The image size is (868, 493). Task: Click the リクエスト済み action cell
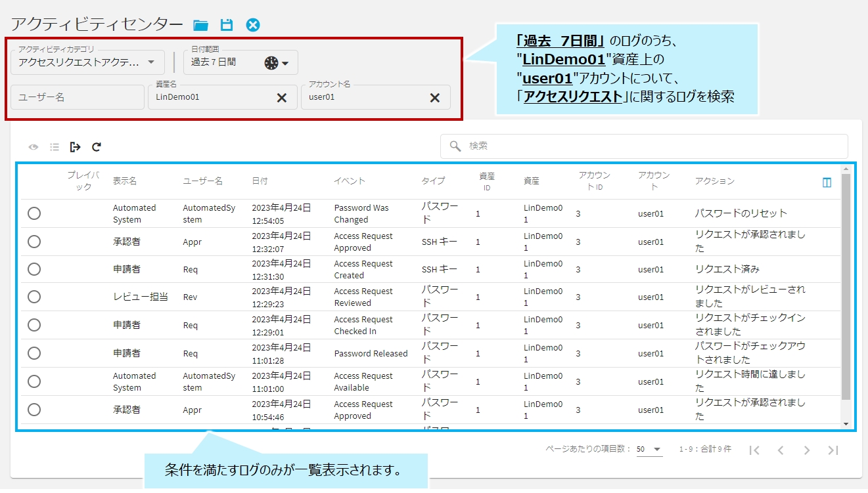pos(727,269)
